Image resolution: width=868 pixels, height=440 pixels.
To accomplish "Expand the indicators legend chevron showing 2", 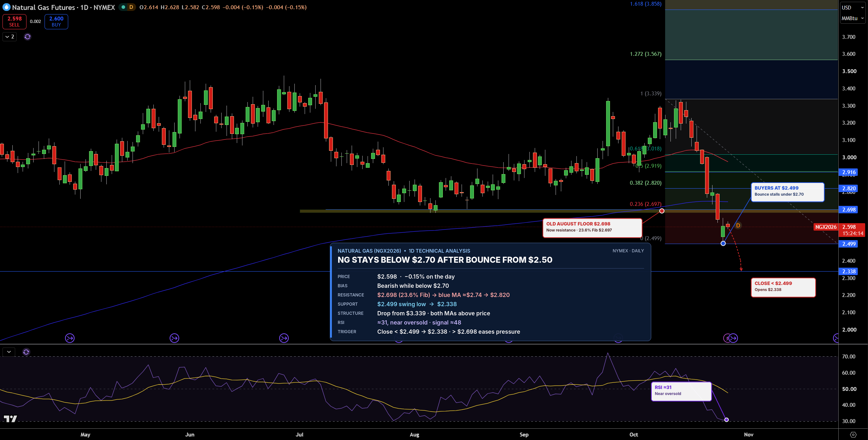I will (x=10, y=37).
